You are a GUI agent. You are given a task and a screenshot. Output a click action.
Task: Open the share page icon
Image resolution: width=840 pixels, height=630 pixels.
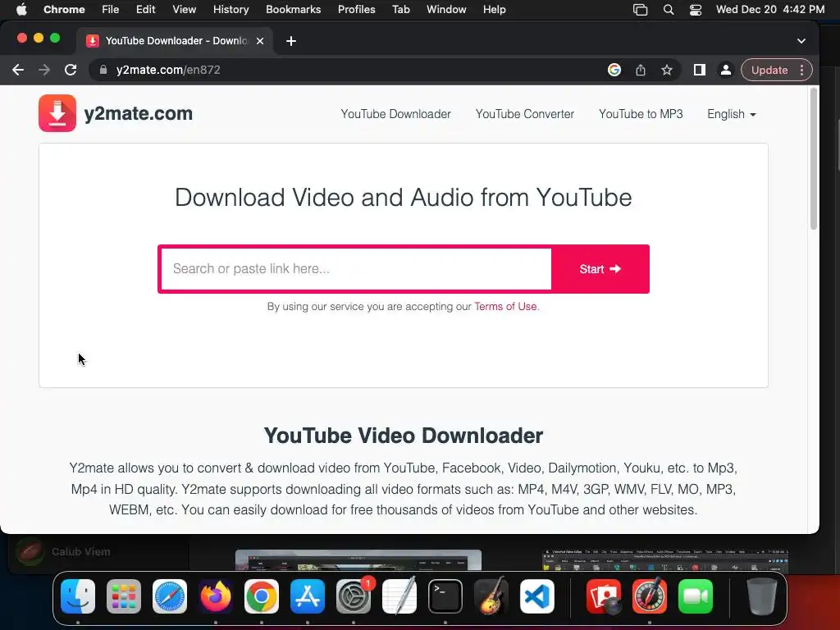641,70
